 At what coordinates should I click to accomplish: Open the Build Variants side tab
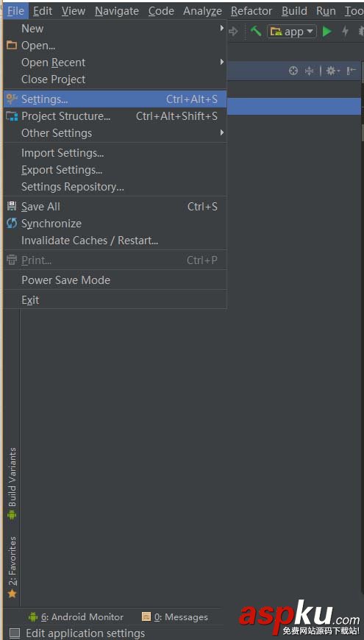(13, 483)
